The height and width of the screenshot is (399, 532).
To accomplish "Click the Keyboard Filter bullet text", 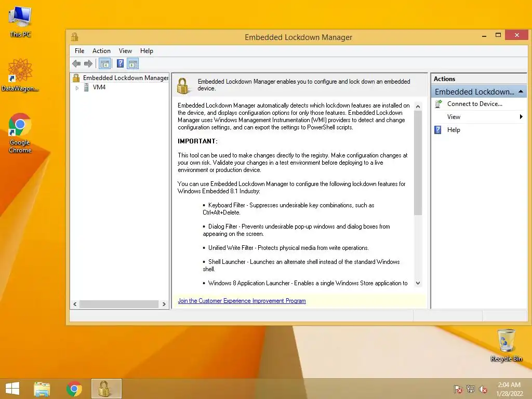I will coord(288,209).
